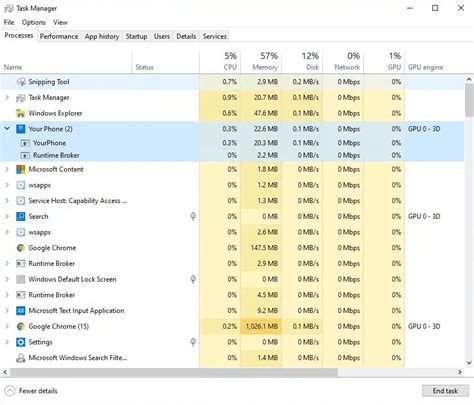Switch to the Startup tab
The height and width of the screenshot is (405, 474).
point(136,36)
